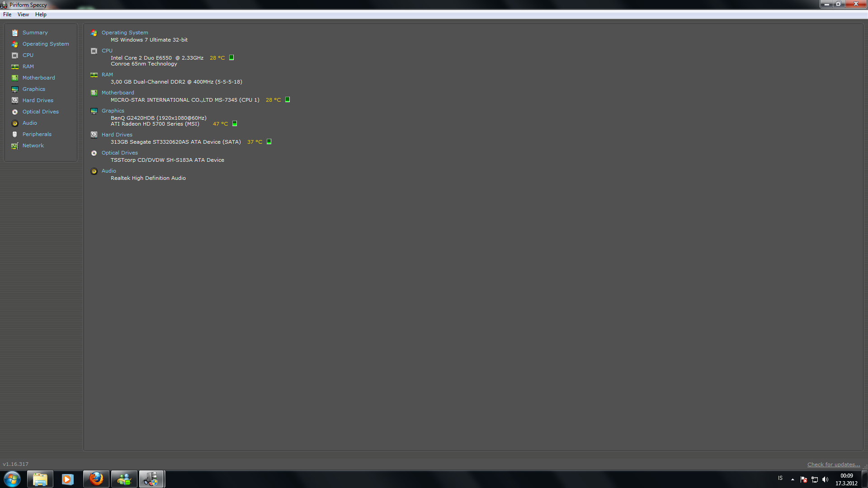Open the Graphics section heading link

click(x=113, y=111)
